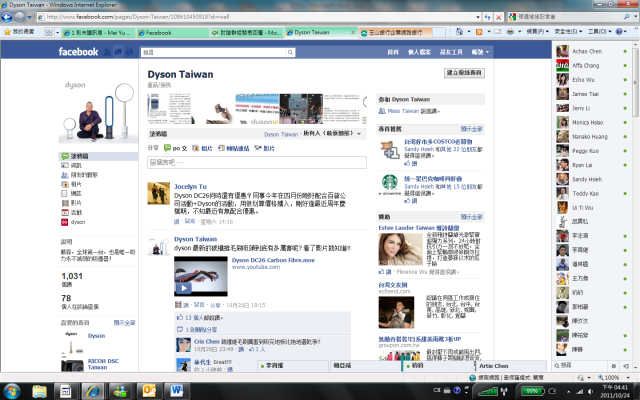The height and width of the screenshot is (400, 640).
Task: Click the link share icon in composer
Action: point(221,148)
